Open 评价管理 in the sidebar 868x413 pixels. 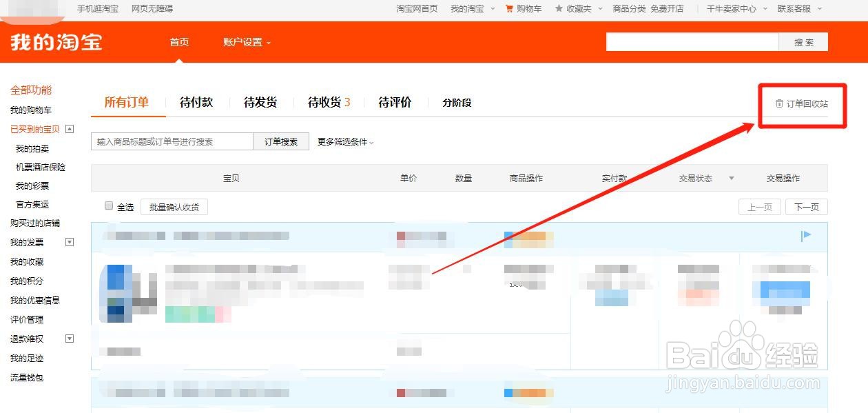click(26, 320)
